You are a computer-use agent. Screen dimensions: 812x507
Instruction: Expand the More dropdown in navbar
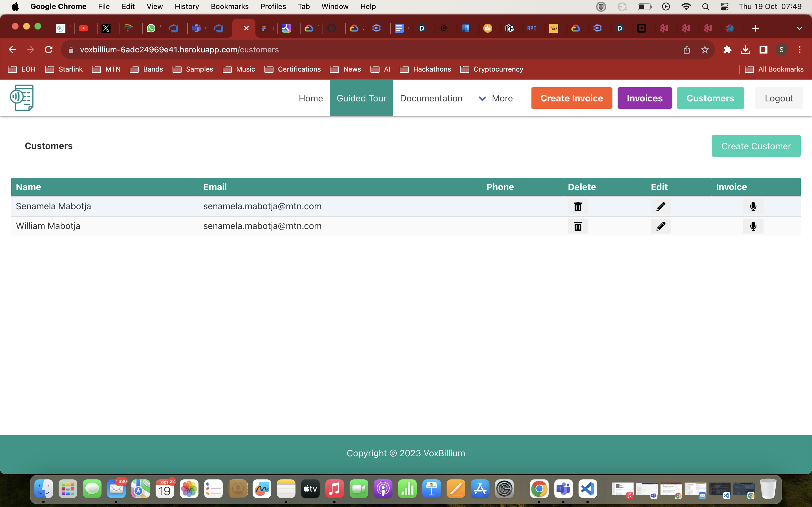point(496,98)
